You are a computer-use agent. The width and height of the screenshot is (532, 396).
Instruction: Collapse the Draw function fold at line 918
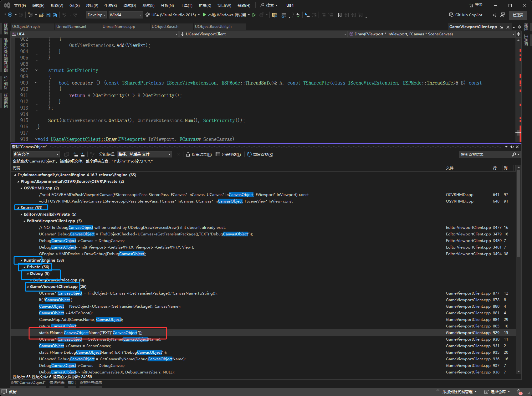[36, 139]
